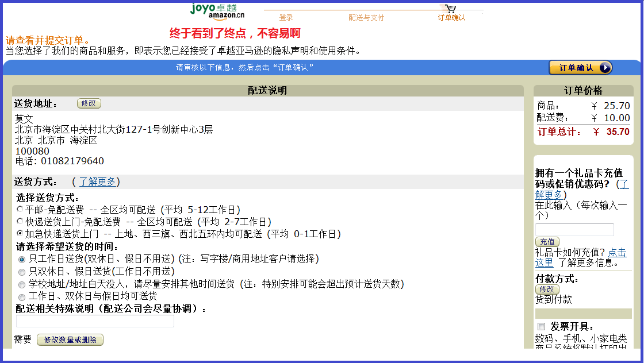The width and height of the screenshot is (644, 363).
Task: Click the gift card code input box
Action: pyautogui.click(x=574, y=230)
